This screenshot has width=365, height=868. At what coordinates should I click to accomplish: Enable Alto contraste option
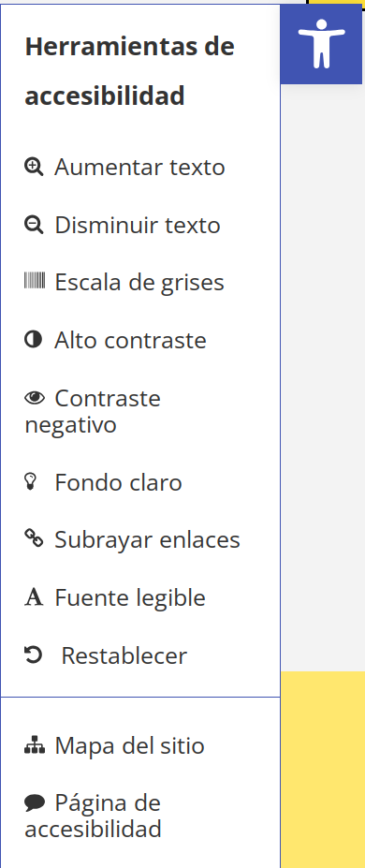click(116, 340)
